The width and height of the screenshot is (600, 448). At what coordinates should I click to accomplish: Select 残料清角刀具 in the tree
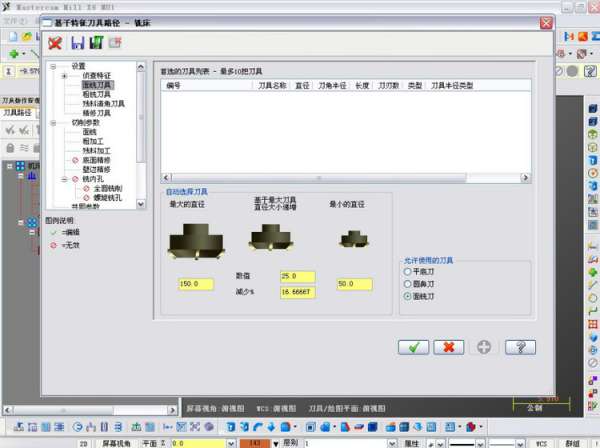click(104, 104)
